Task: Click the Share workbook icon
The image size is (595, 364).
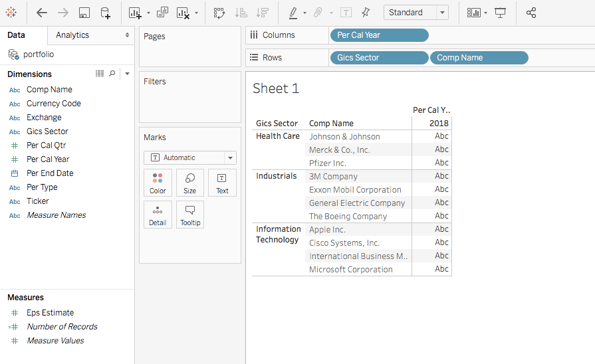Action: [x=531, y=13]
